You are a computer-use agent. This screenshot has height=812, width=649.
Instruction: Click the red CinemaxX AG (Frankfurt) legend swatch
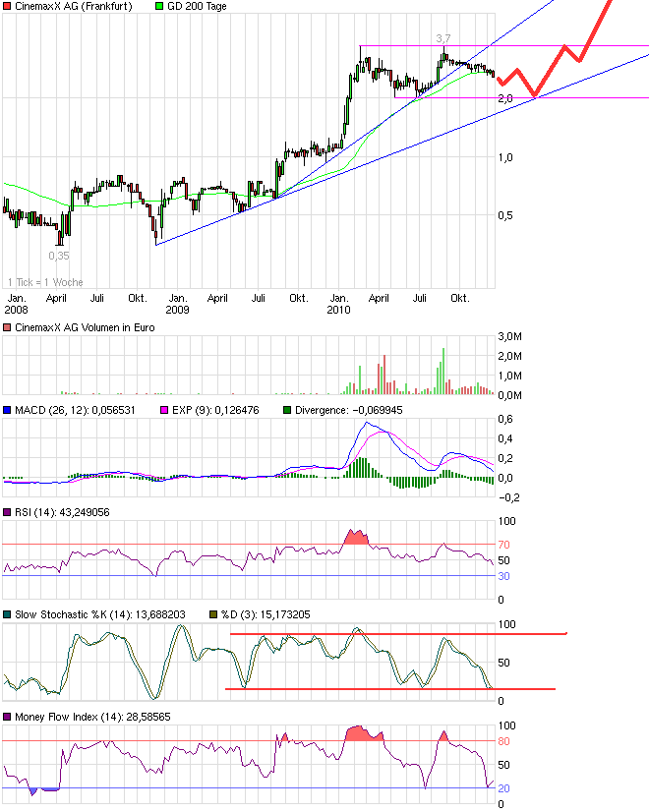pos(8,7)
